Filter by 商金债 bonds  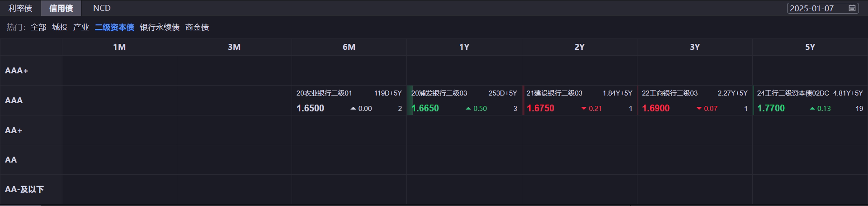pyautogui.click(x=197, y=27)
